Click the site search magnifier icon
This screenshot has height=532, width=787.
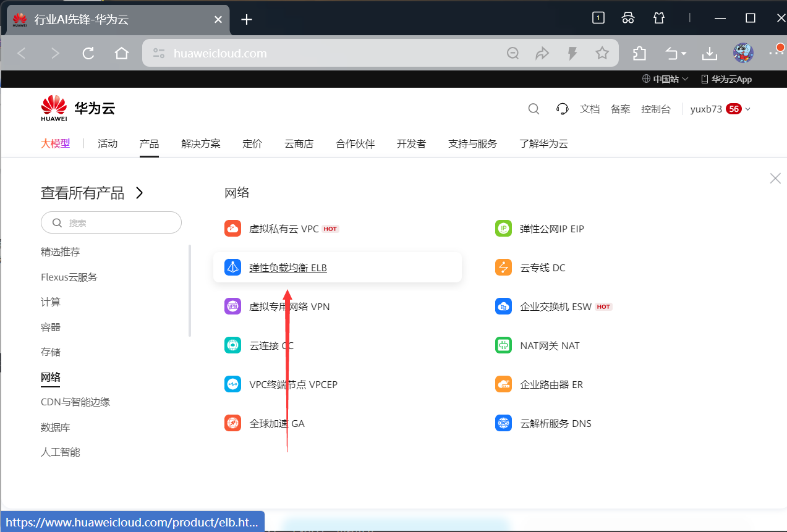[x=534, y=109]
